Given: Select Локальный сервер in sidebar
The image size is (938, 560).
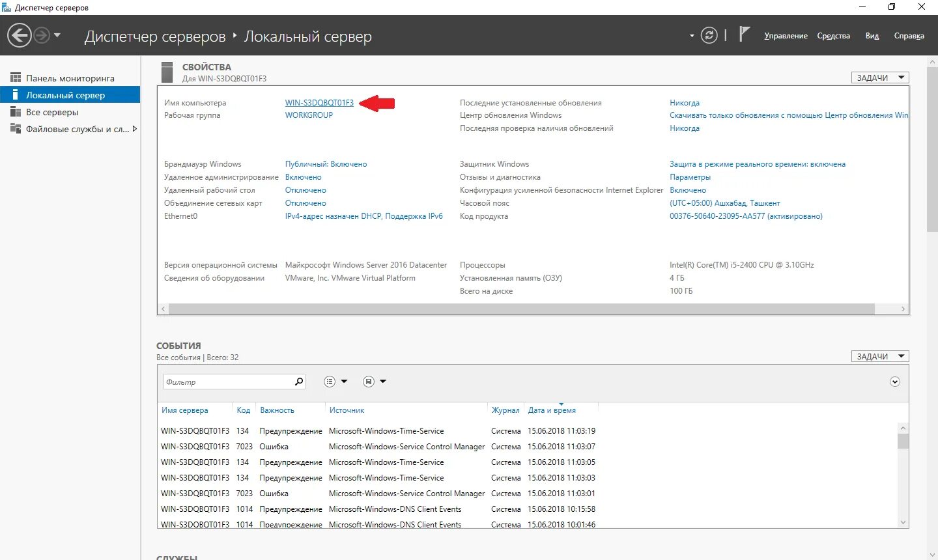Looking at the screenshot, I should pos(70,95).
